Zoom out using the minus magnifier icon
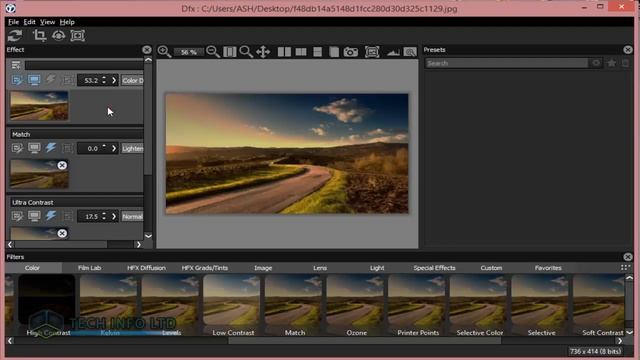Image resolution: width=640 pixels, height=360 pixels. (x=213, y=52)
